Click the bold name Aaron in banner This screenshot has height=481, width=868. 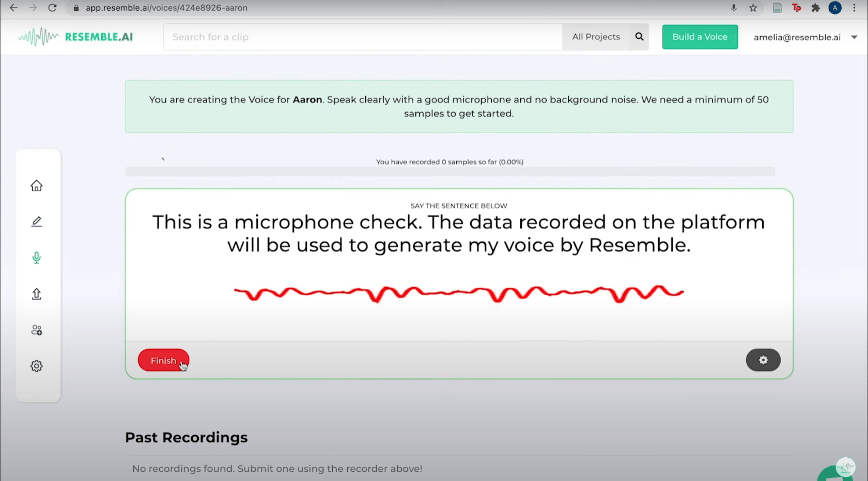point(307,99)
